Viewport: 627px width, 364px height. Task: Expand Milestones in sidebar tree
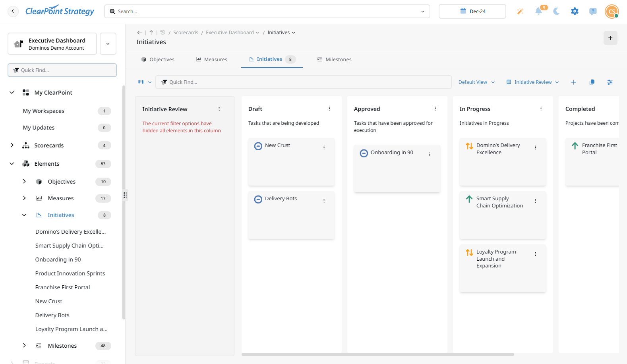pos(24,346)
